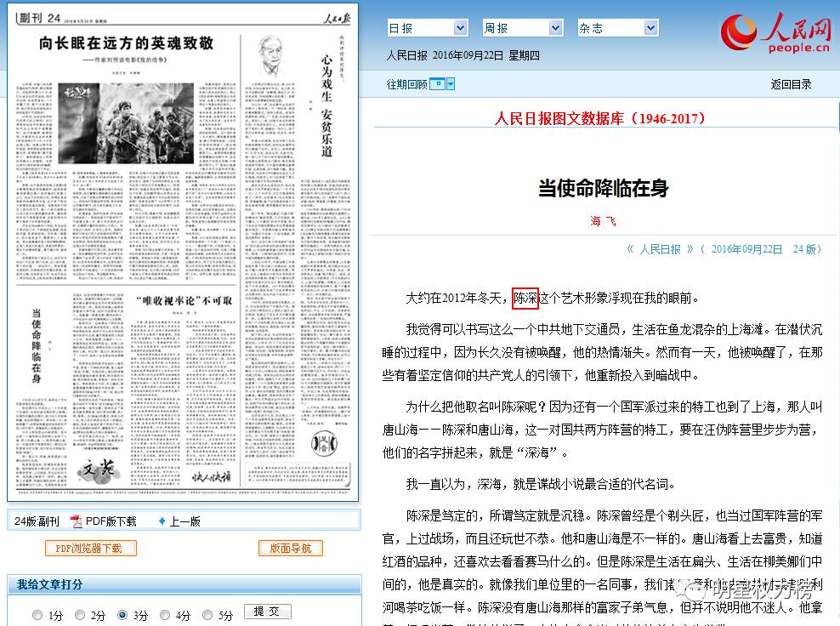Select the 4分 rating radio button
Viewport: 840px width, 626px height.
tap(165, 615)
